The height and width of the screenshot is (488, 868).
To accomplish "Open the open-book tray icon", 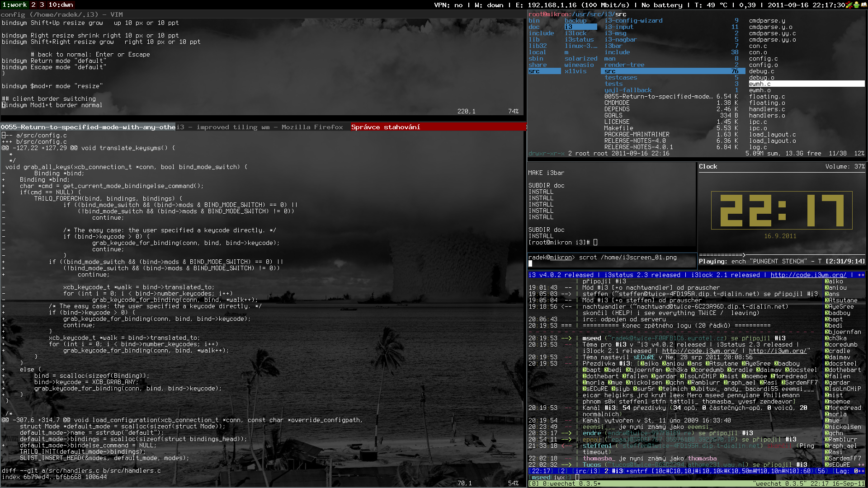I will (x=863, y=5).
